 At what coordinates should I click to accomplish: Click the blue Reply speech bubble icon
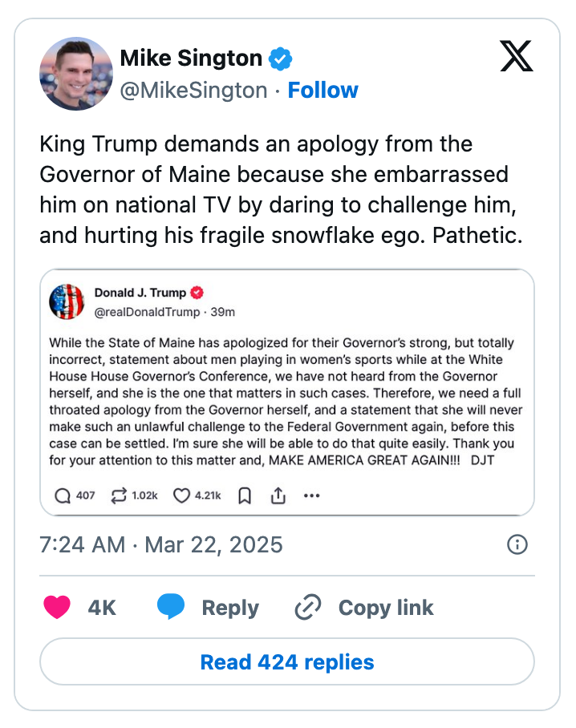171,608
